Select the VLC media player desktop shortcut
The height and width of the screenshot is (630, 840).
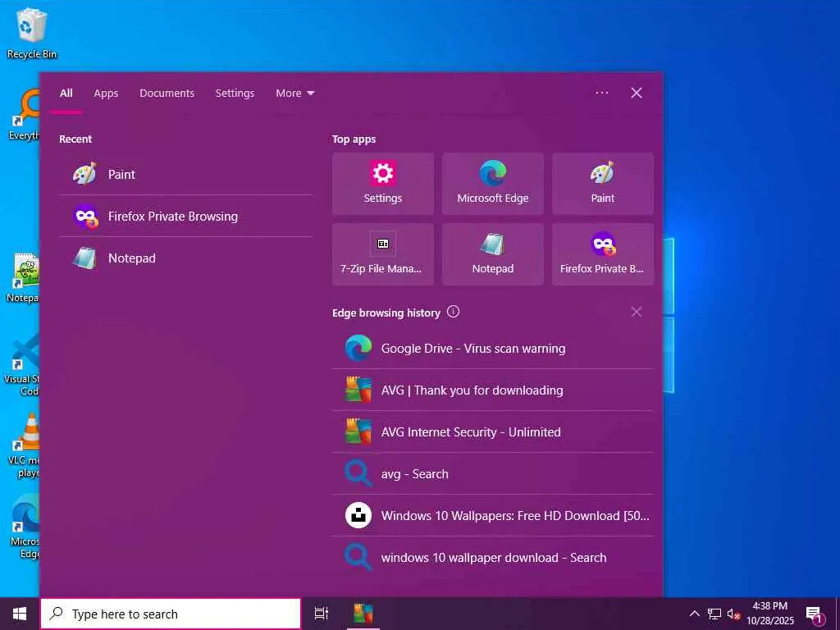24,445
